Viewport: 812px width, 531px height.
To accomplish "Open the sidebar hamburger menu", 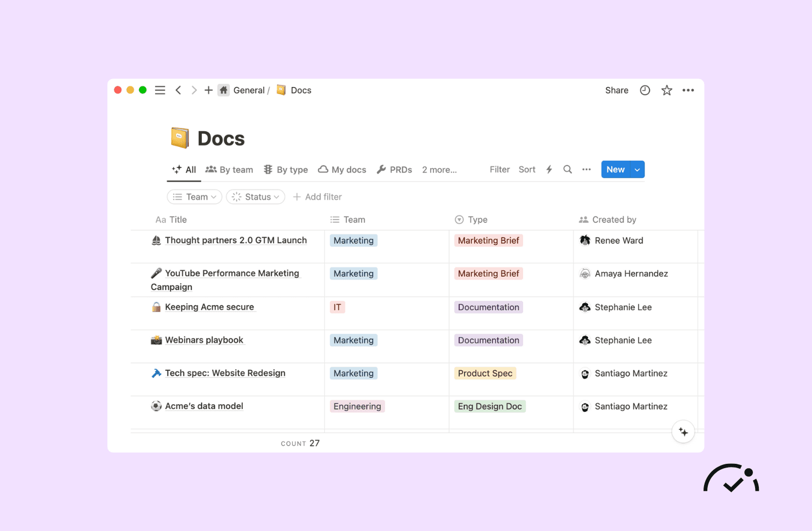I will coord(160,90).
